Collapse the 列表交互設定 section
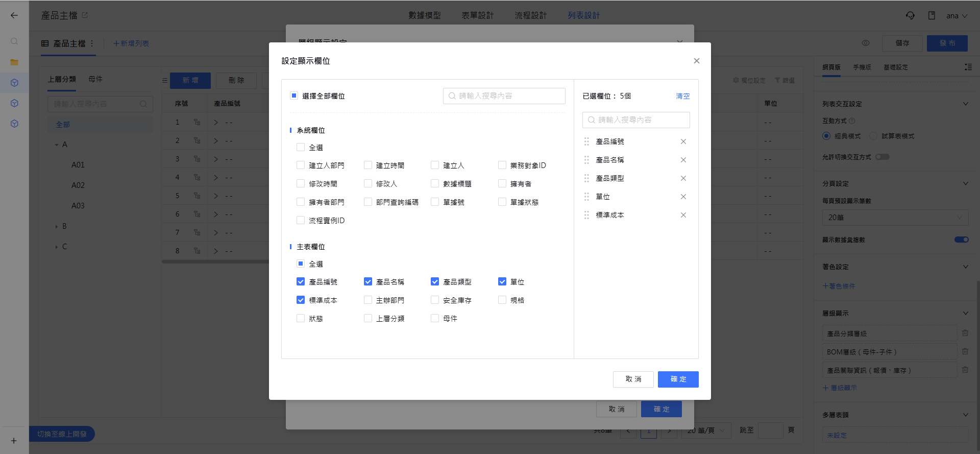980x454 pixels. coord(965,104)
